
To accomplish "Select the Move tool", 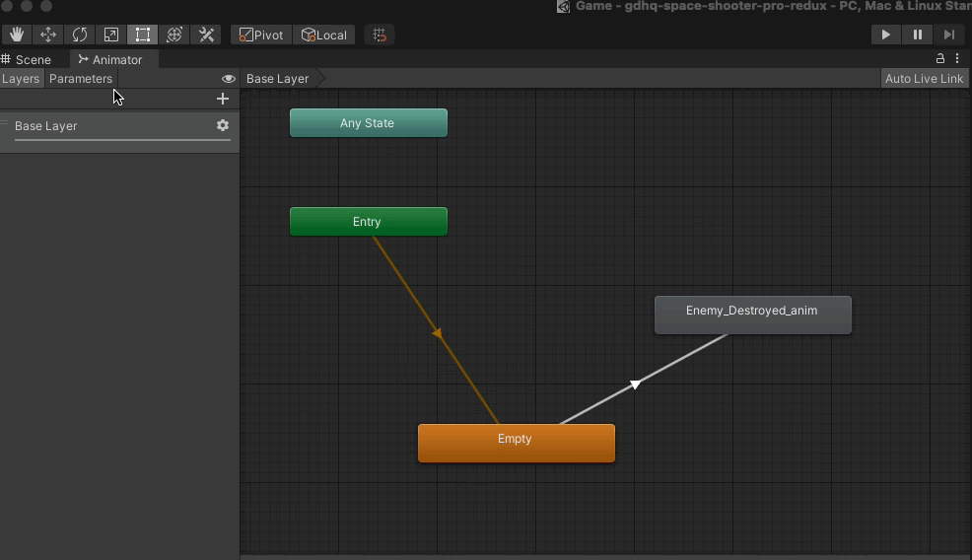I will coord(47,35).
